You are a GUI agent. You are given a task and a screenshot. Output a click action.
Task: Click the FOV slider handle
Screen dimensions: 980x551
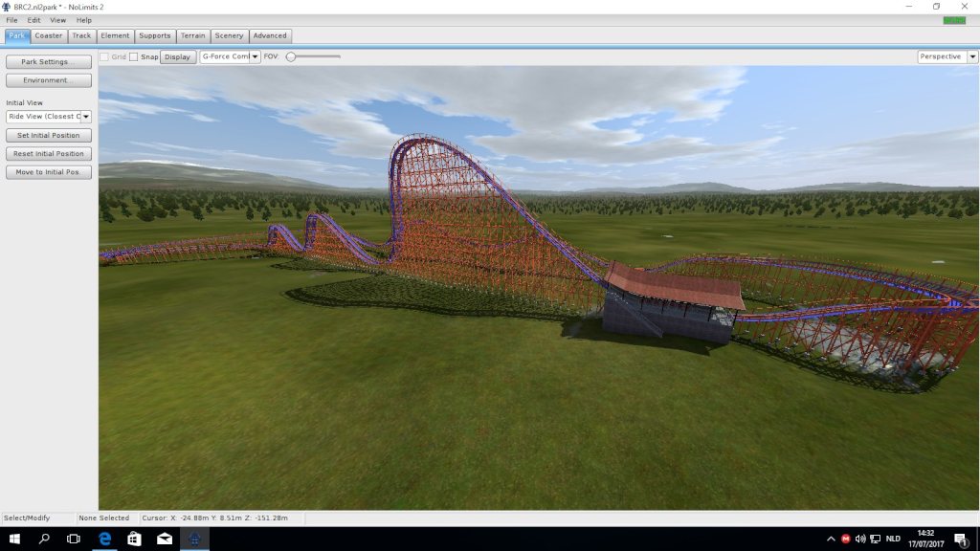click(x=291, y=56)
